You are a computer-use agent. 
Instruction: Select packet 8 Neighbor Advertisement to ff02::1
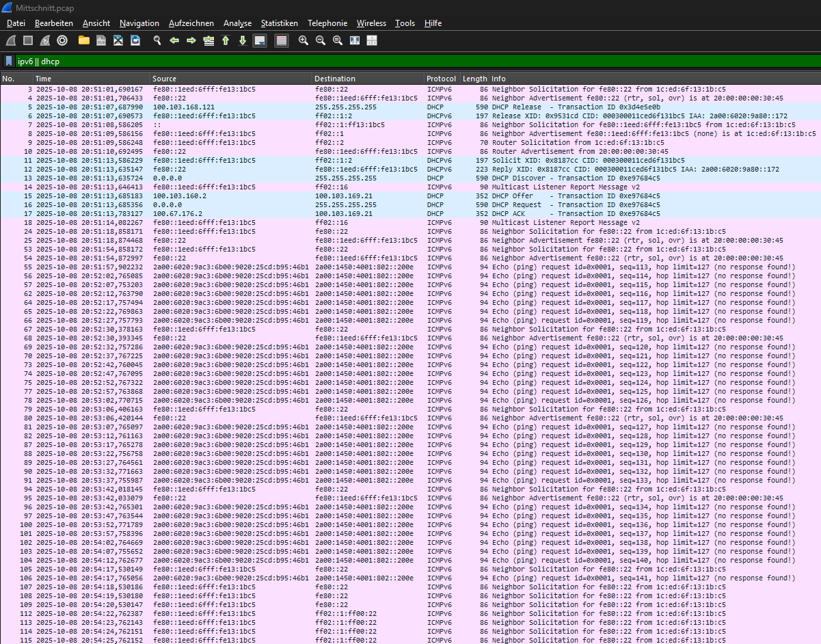tap(410, 134)
